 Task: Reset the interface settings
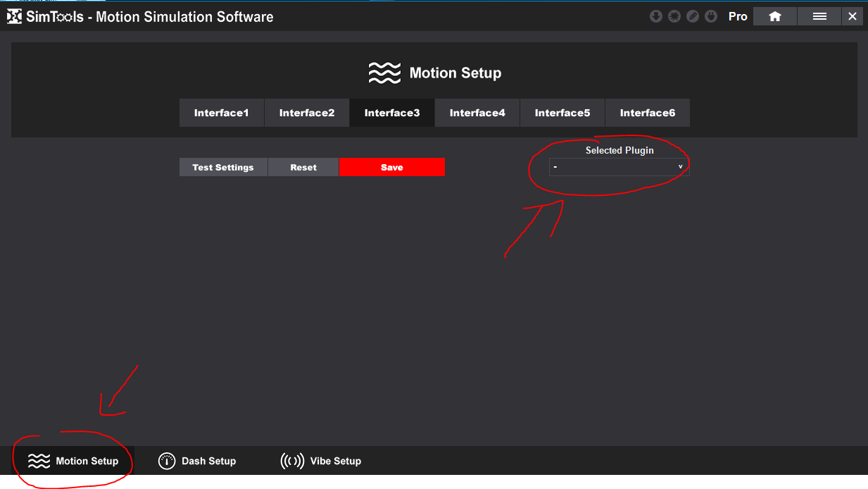click(303, 167)
